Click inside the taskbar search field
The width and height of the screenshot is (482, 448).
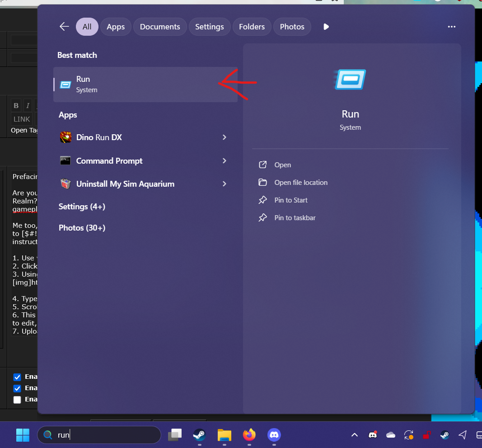(98, 434)
